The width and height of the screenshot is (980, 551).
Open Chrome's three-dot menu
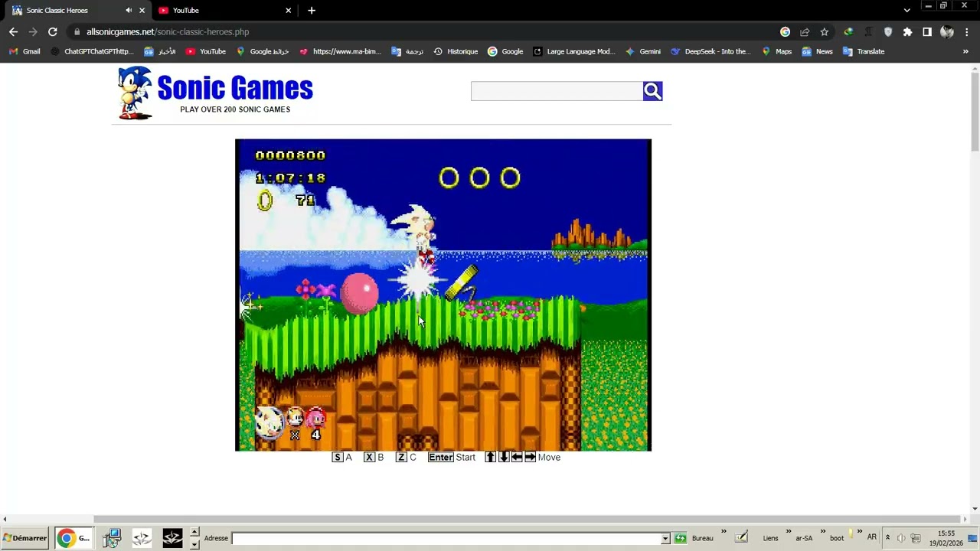[x=968, y=31]
